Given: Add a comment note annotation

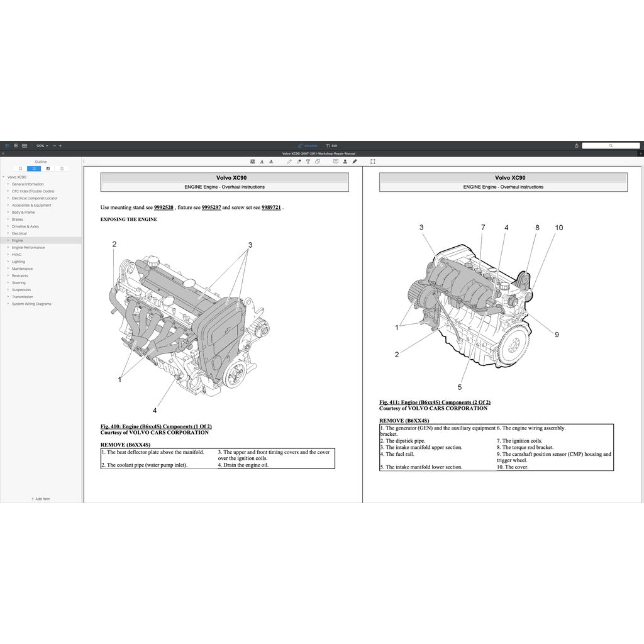Looking at the screenshot, I should coord(335,162).
